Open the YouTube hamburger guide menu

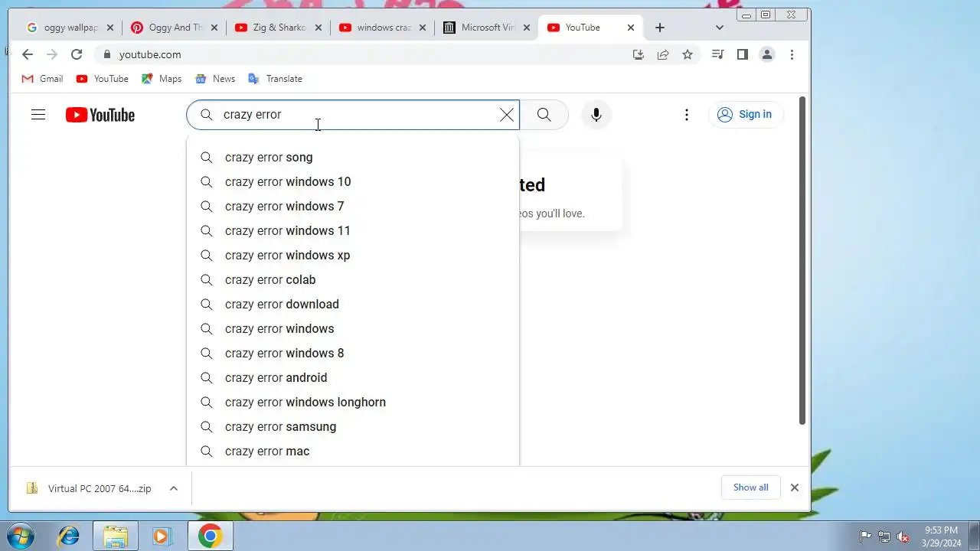(x=38, y=115)
